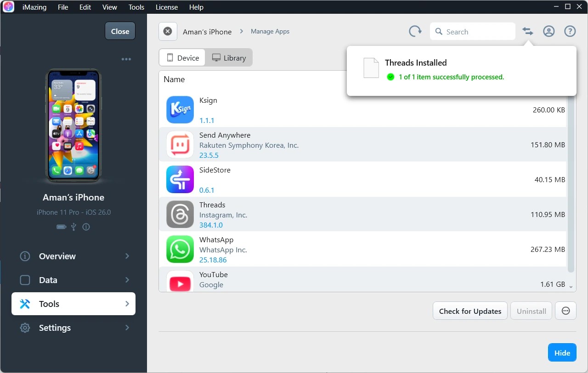The width and height of the screenshot is (588, 373).
Task: Click the Ksign app icon
Action: click(180, 110)
